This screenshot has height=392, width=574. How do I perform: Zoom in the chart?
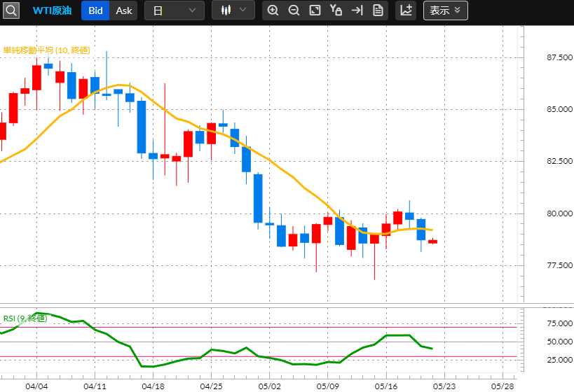273,10
